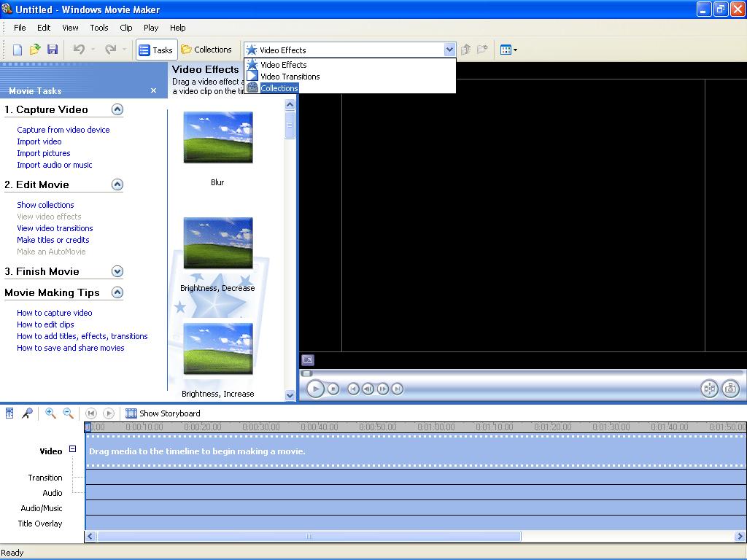
Task: Click the Take Picture camera icon
Action: pyautogui.click(x=730, y=389)
